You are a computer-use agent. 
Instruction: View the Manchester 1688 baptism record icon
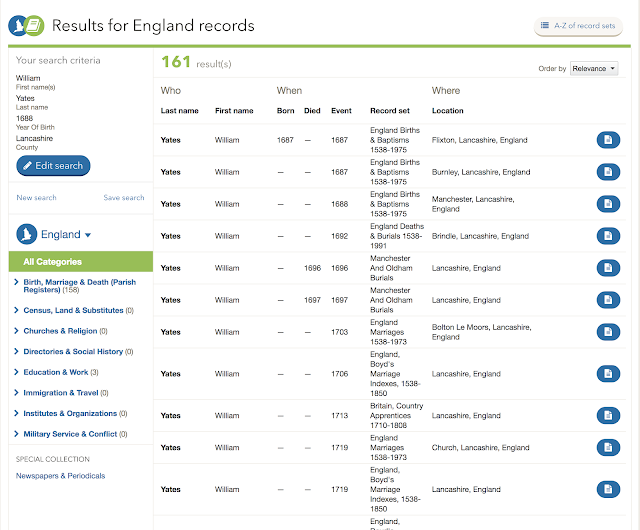608,204
